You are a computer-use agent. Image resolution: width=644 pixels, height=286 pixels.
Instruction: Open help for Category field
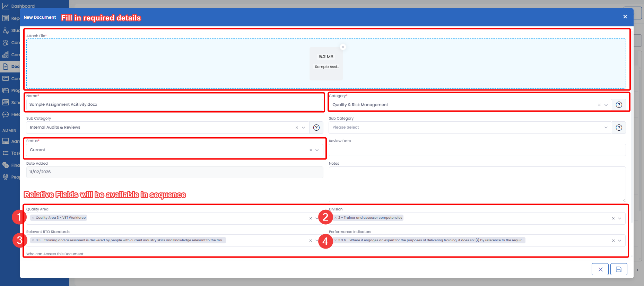[619, 105]
